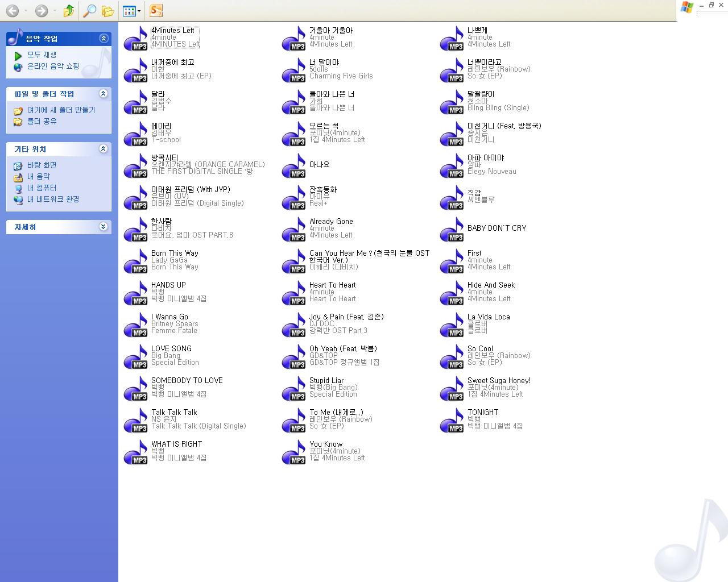Collapse the 기타 위치 panel
The image size is (728, 582).
tap(104, 148)
